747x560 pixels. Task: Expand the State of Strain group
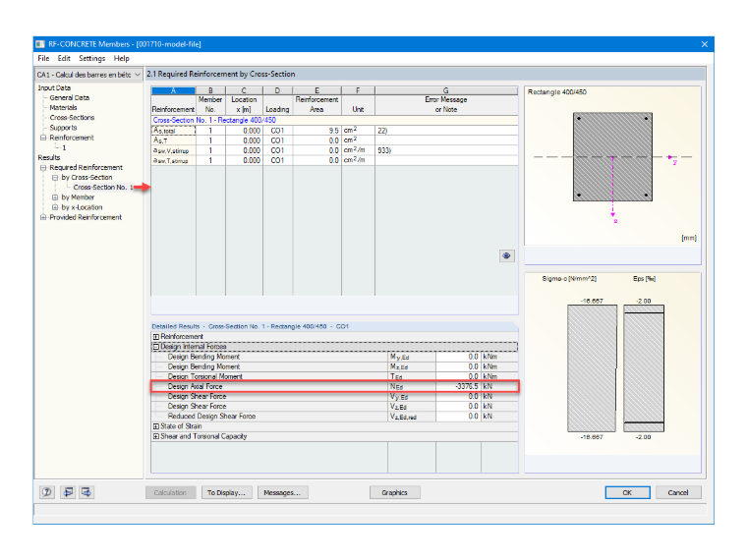[155, 426]
